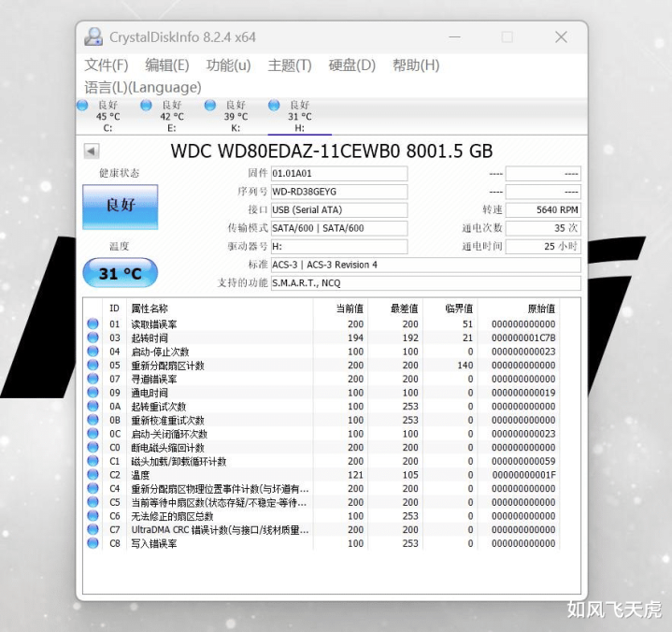The width and height of the screenshot is (672, 632).
Task: Click the 良好 health status button
Action: pos(121,208)
